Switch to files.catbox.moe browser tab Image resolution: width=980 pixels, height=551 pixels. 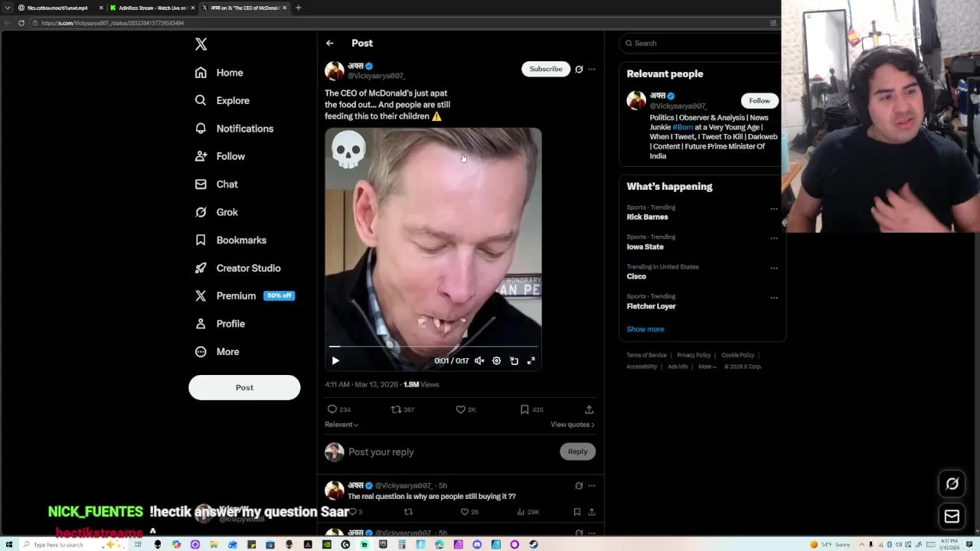(x=57, y=8)
